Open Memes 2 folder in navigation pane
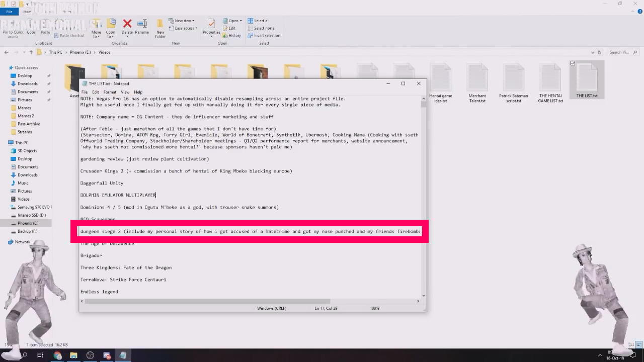 pos(26,116)
